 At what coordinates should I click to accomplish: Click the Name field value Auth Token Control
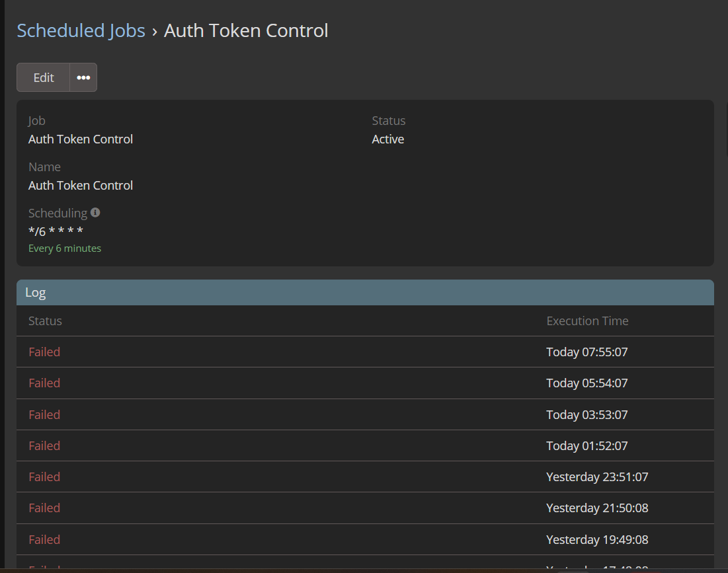click(81, 186)
